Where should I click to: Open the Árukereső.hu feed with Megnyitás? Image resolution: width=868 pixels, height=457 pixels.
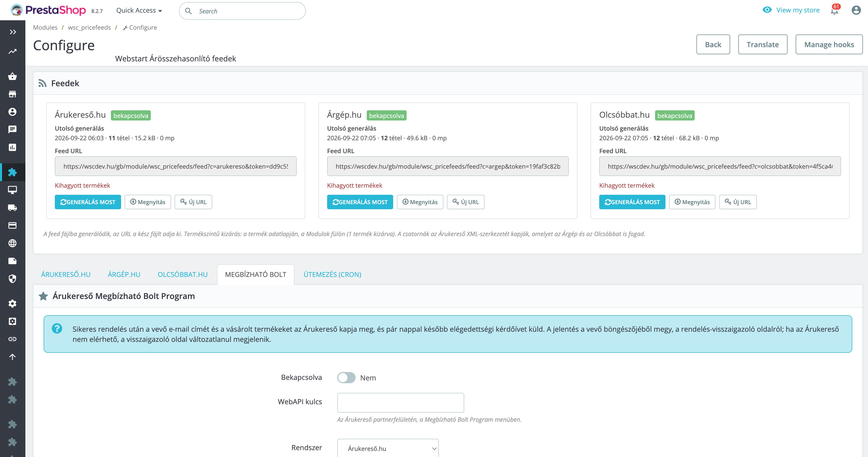(148, 202)
